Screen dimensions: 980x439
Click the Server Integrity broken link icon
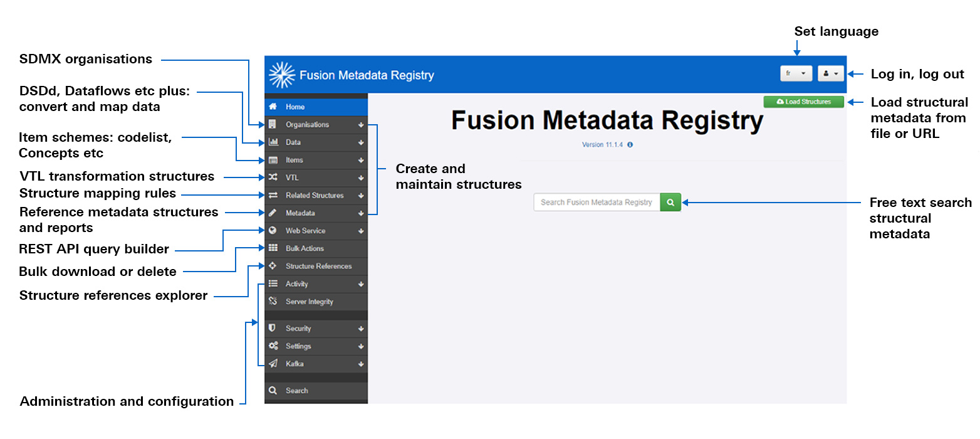point(273,301)
